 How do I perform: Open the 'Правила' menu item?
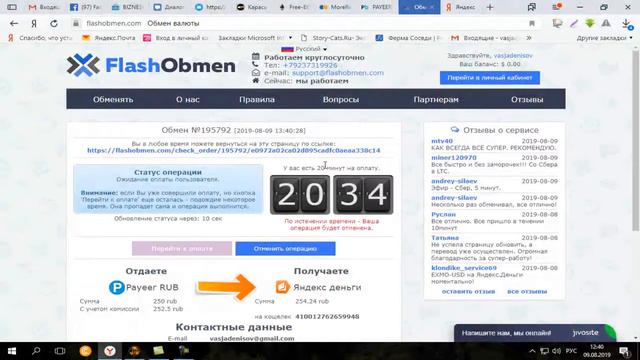[257, 99]
